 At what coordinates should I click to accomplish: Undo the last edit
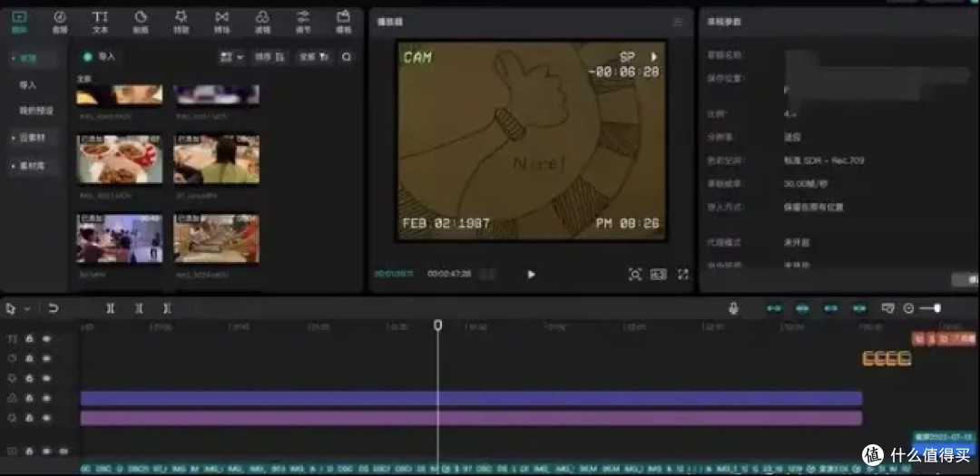[x=54, y=308]
